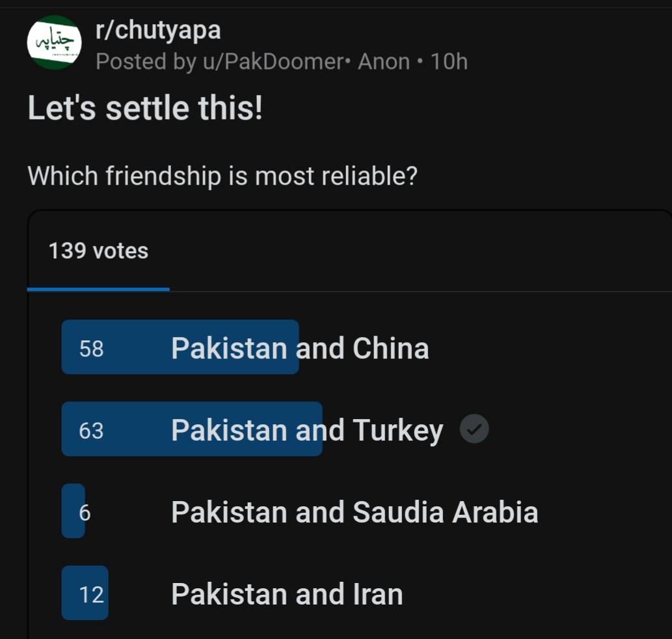Click the question text Which friendship is most reliable?
The height and width of the screenshot is (639, 672).
[222, 176]
